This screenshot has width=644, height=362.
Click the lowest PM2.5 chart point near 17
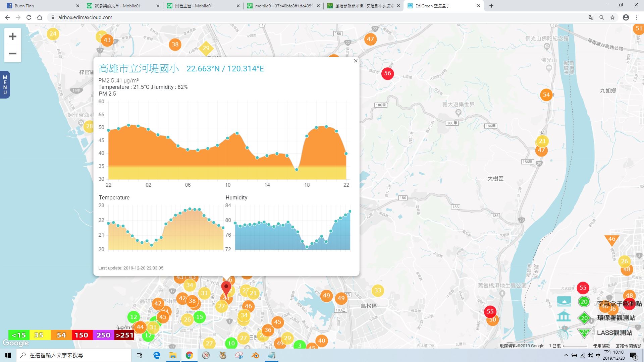coord(297,170)
